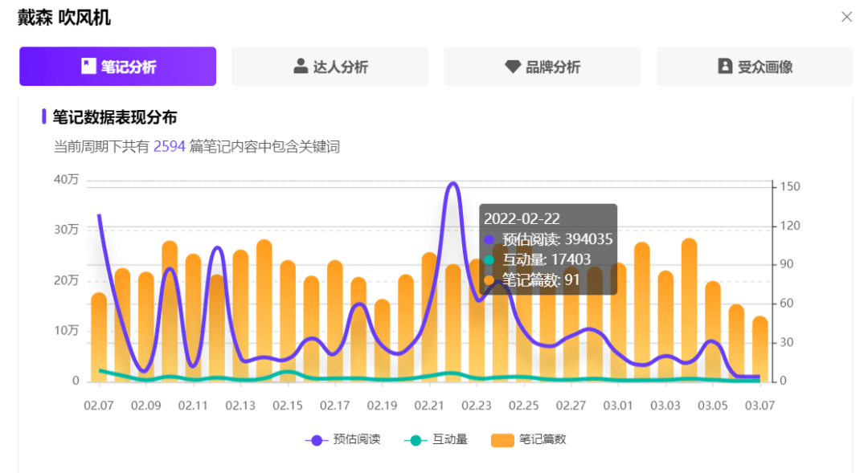The width and height of the screenshot is (868, 473).
Task: Click the person icon in 达人分析 tab
Action: tap(301, 67)
